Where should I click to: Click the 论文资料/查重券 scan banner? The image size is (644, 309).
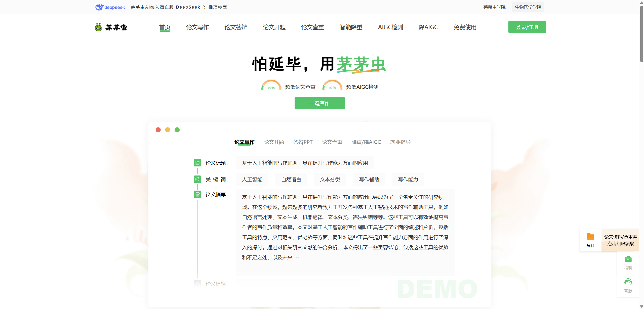click(620, 240)
